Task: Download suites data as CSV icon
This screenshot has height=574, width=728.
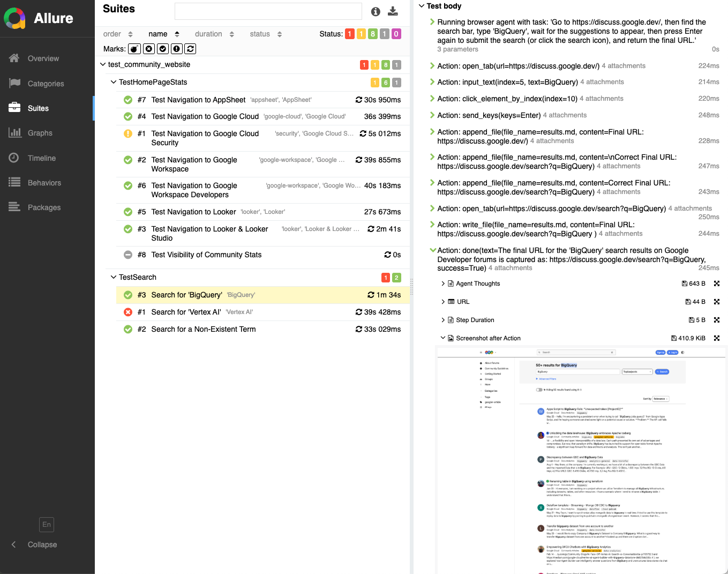Action: (x=393, y=11)
